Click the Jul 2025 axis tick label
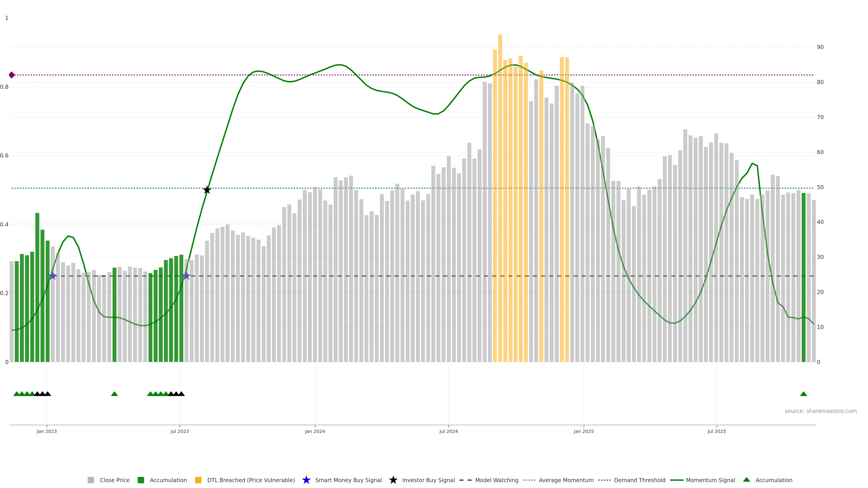The image size is (868, 488). [716, 431]
